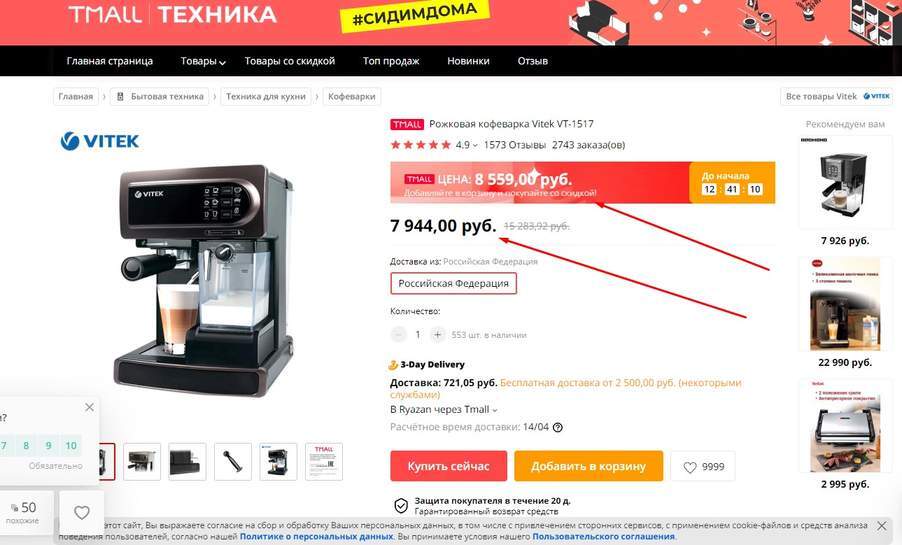Add the item with Добавить в корзину
Screen dimensions: 902x545
tap(588, 466)
